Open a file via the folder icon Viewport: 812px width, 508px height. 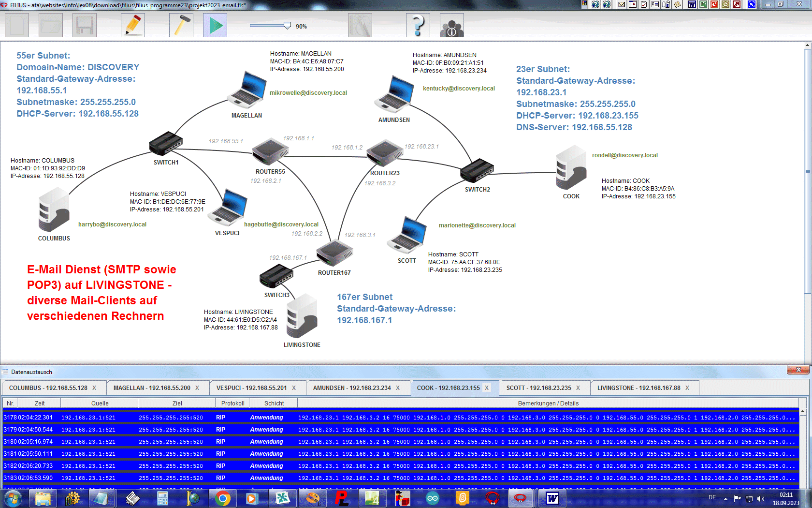pyautogui.click(x=51, y=25)
